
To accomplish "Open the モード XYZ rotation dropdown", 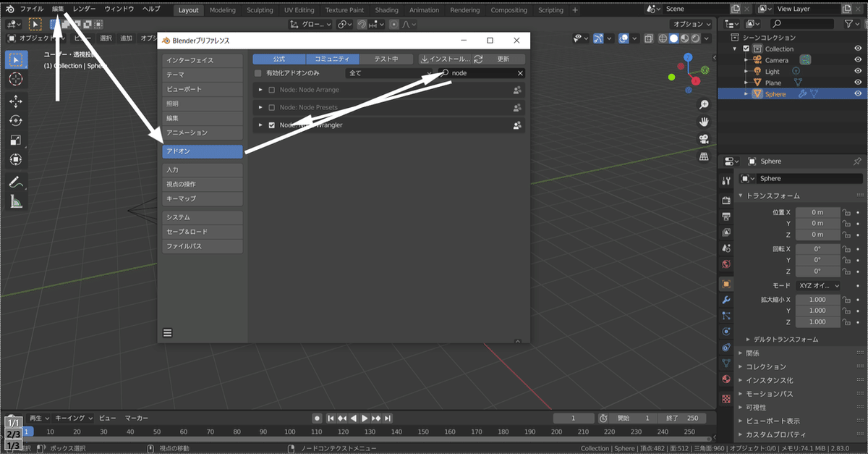I will click(818, 285).
